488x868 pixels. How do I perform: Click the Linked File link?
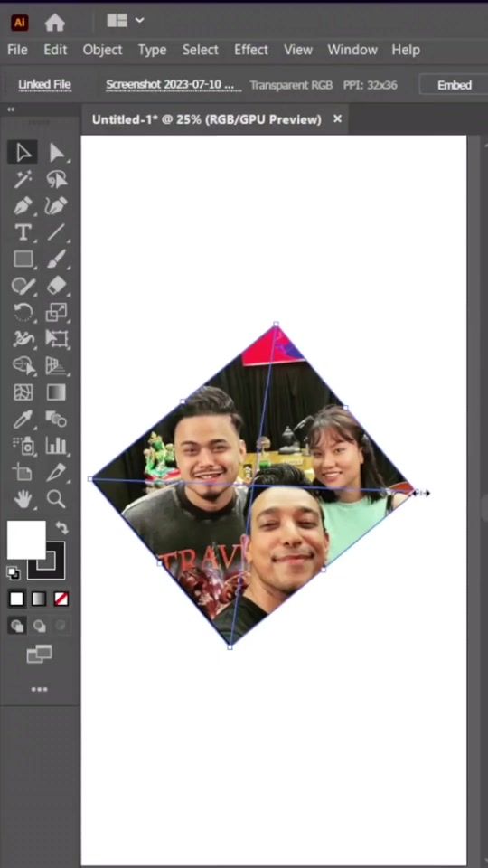click(44, 85)
